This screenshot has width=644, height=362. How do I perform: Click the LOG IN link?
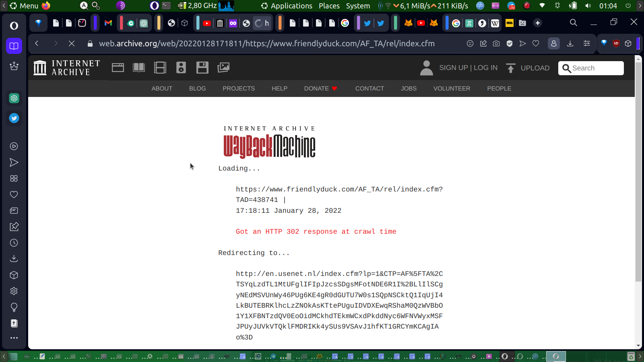485,68
